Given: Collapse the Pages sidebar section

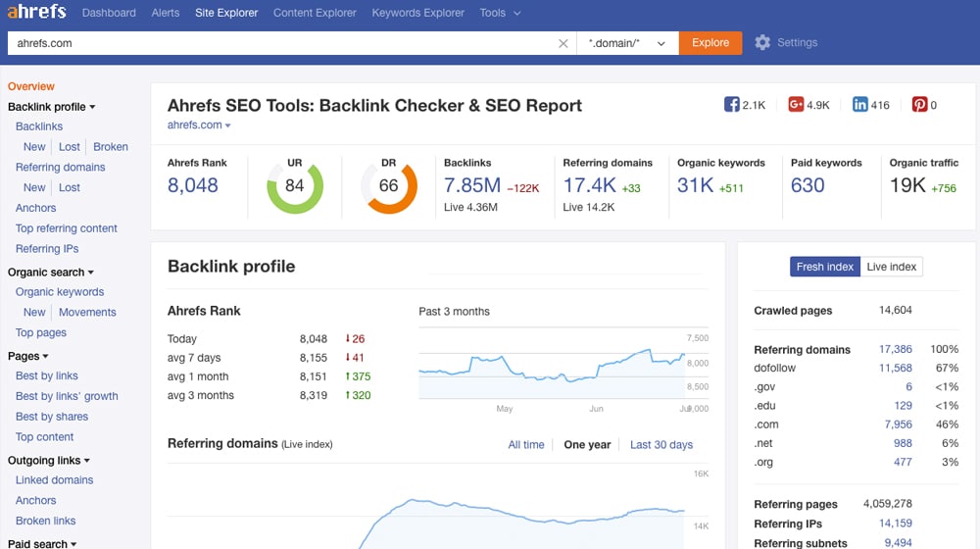Looking at the screenshot, I should (28, 356).
